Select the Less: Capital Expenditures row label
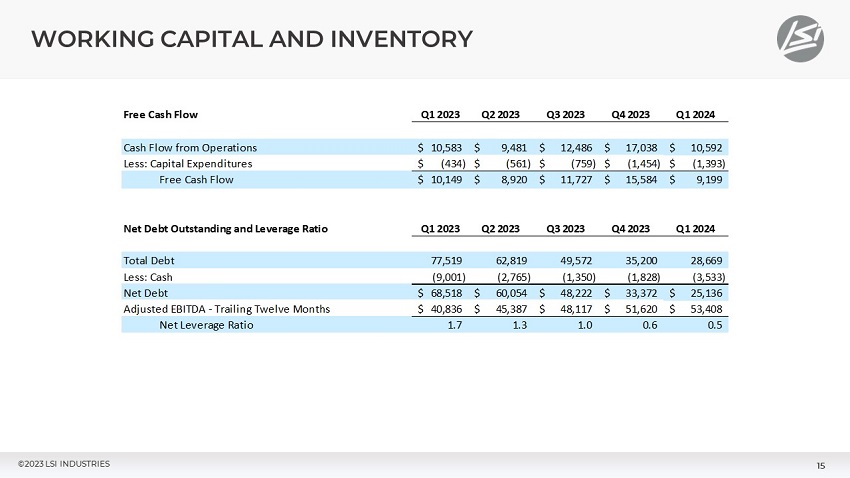The width and height of the screenshot is (850, 478). click(188, 163)
